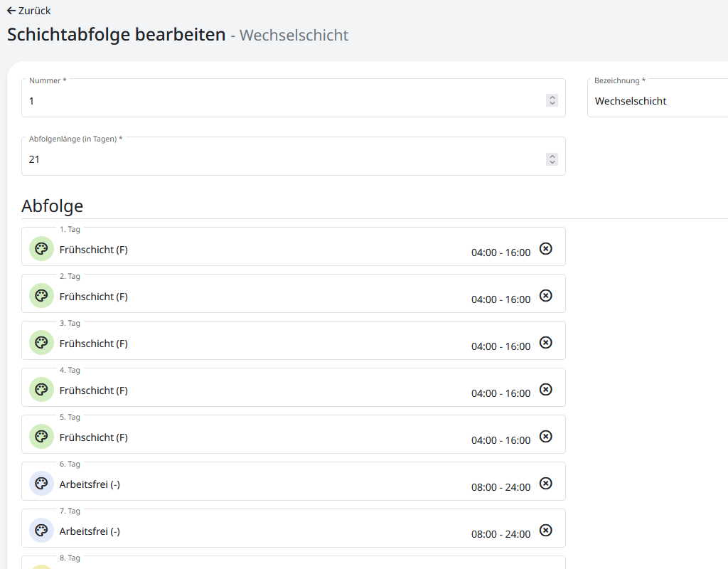The height and width of the screenshot is (569, 728).
Task: Remove the 2. Tag shift entry
Action: click(545, 295)
